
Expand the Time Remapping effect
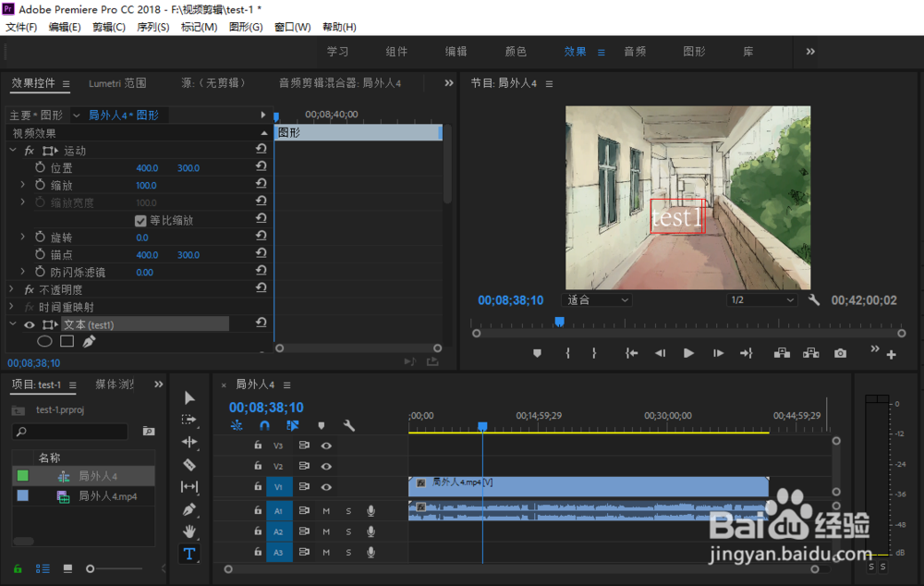tap(12, 307)
